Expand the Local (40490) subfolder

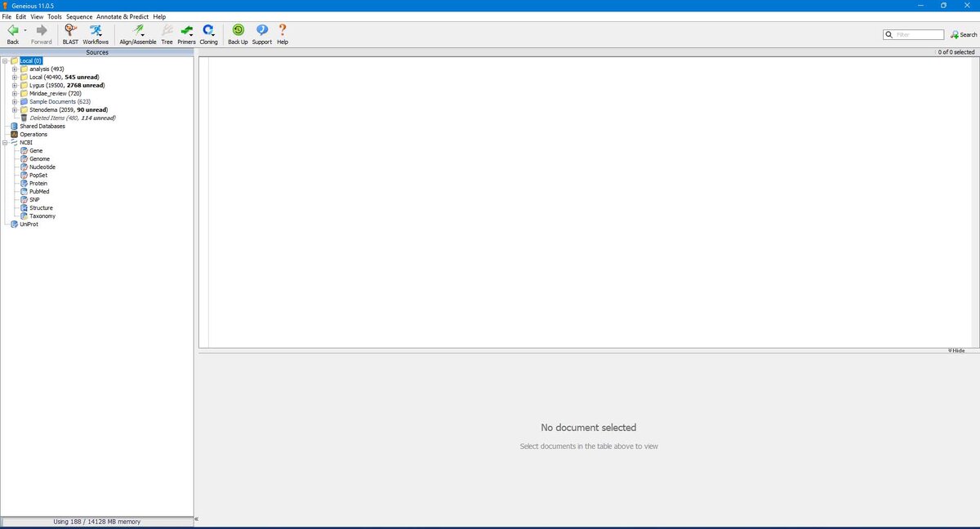pos(15,78)
